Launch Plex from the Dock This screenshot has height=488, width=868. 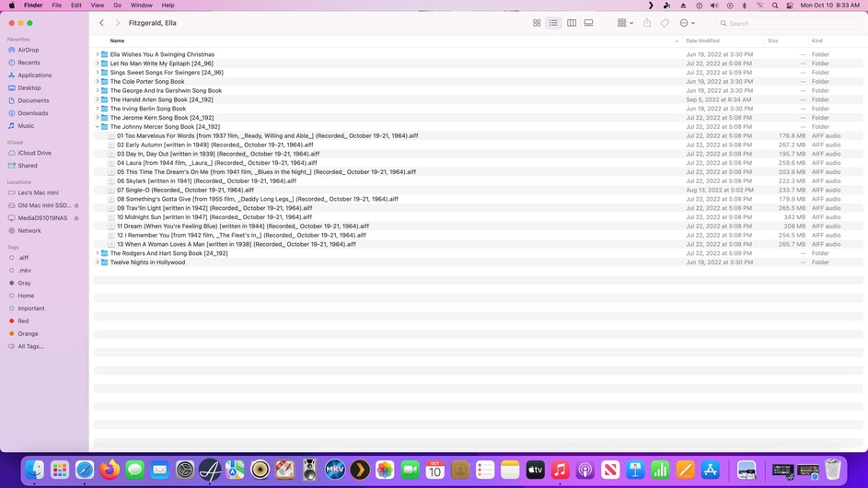click(x=360, y=470)
